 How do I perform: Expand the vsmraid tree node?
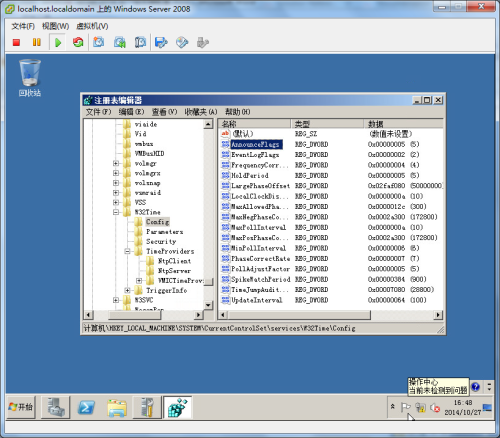116,193
